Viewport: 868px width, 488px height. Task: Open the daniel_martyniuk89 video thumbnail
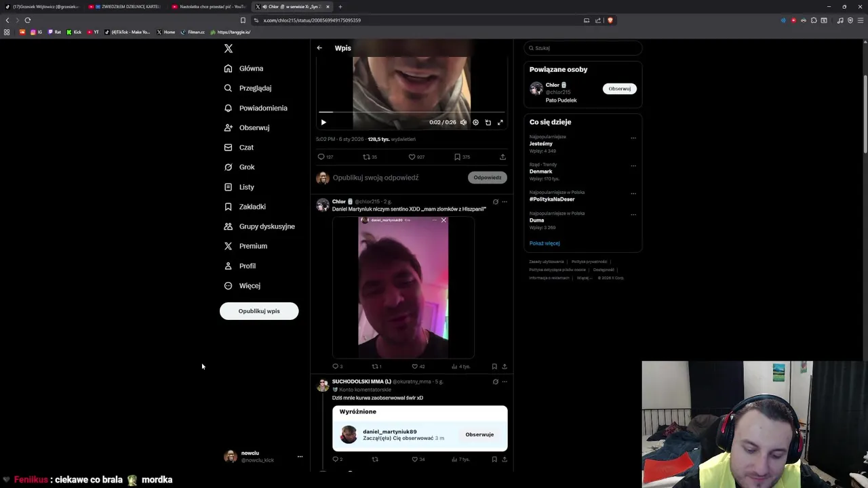click(x=403, y=287)
